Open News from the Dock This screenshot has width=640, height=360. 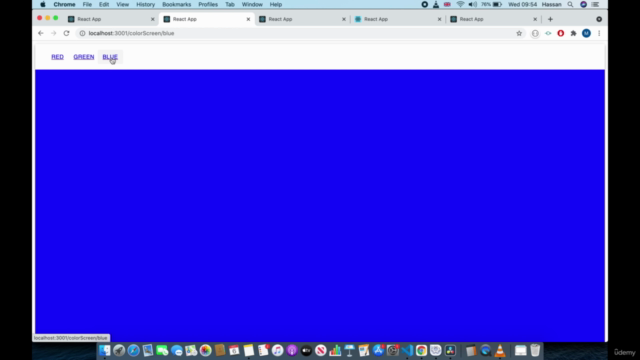321,350
